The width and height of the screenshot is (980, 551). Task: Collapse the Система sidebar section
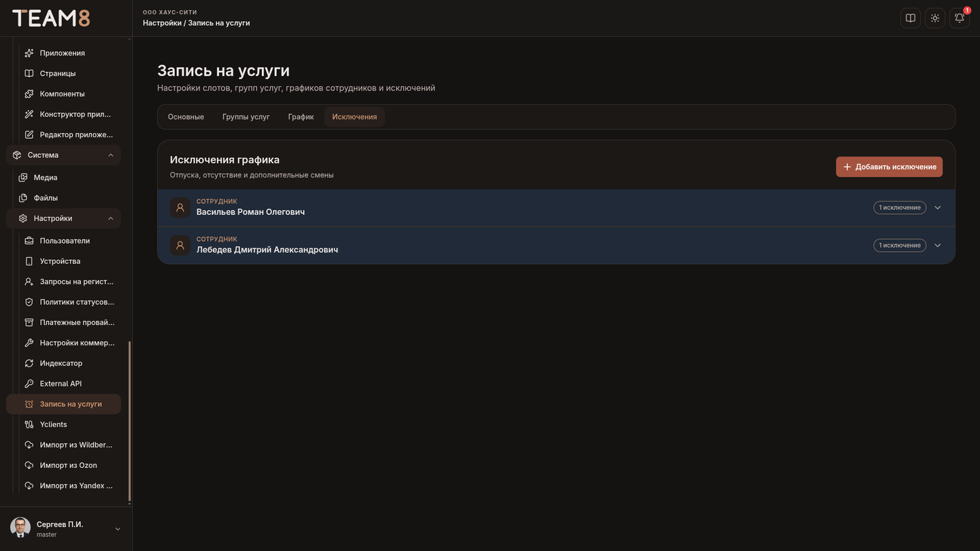coord(111,155)
